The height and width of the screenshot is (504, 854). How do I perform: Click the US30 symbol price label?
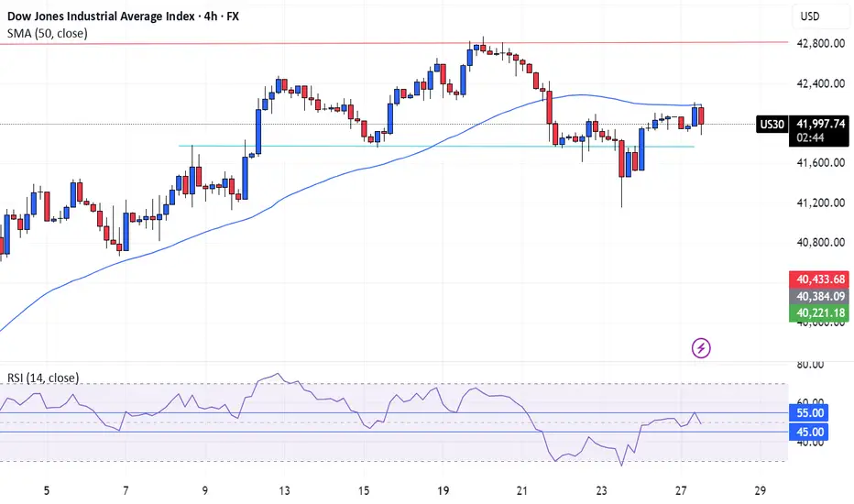[x=772, y=125]
